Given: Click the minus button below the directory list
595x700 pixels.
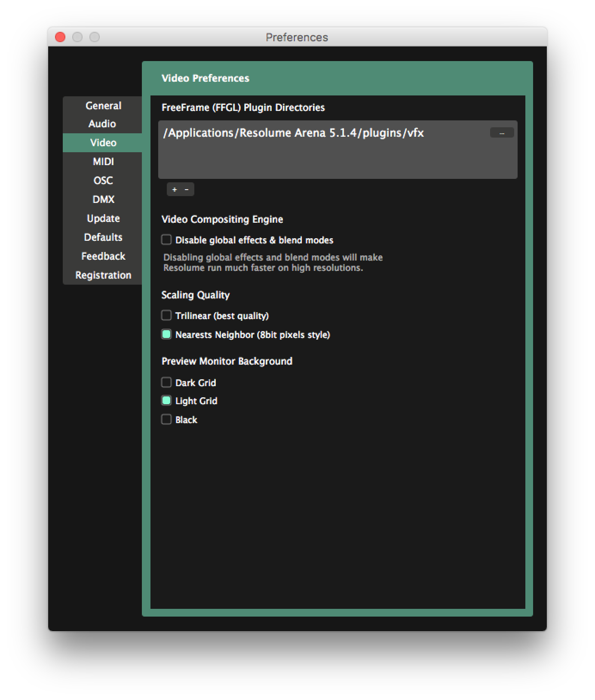Looking at the screenshot, I should 187,190.
